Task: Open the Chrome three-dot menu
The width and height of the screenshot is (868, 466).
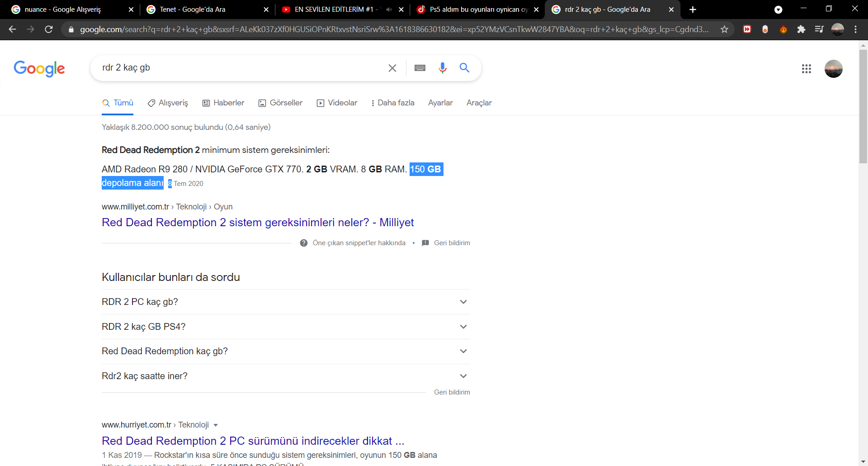Action: tap(855, 29)
